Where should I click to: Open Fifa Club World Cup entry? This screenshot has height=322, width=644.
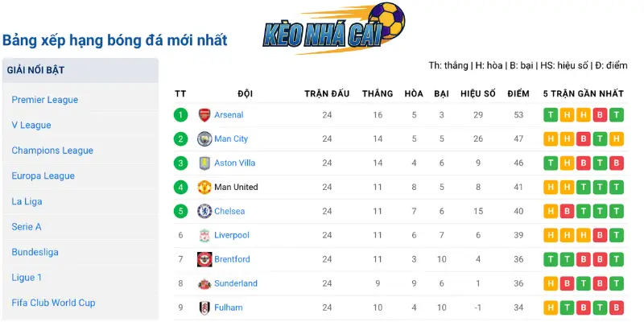(x=53, y=303)
